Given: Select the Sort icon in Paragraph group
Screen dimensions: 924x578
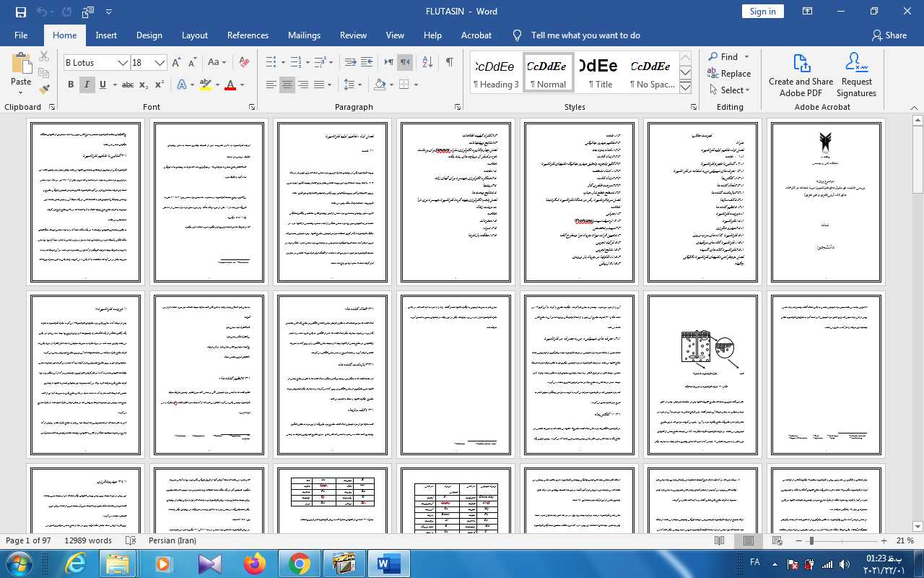Looking at the screenshot, I should pyautogui.click(x=427, y=62).
